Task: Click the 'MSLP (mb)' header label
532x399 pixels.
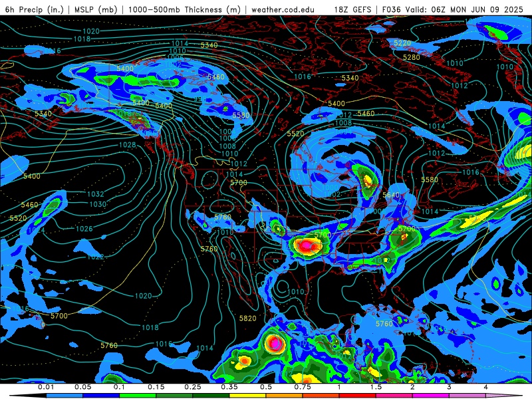Action: pyautogui.click(x=96, y=9)
